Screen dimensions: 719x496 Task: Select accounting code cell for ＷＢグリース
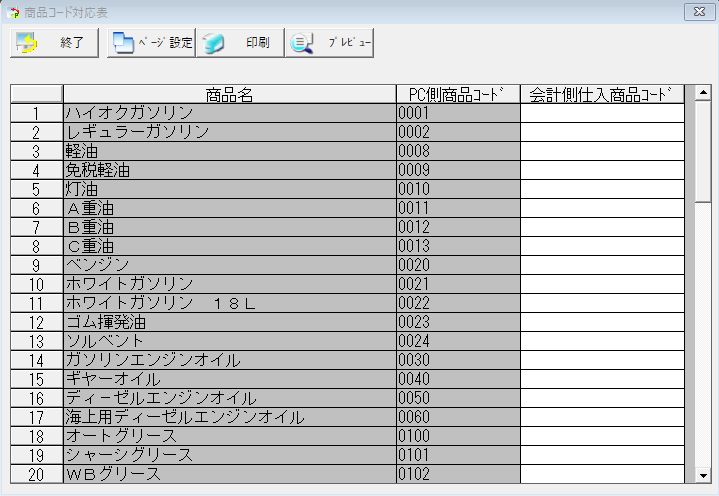602,474
